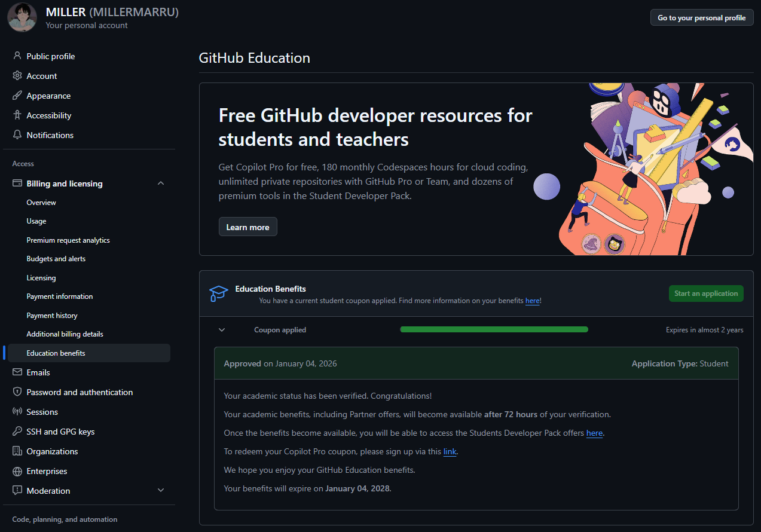Click the graduation cap Education Benefits icon
761x532 pixels.
[219, 293]
